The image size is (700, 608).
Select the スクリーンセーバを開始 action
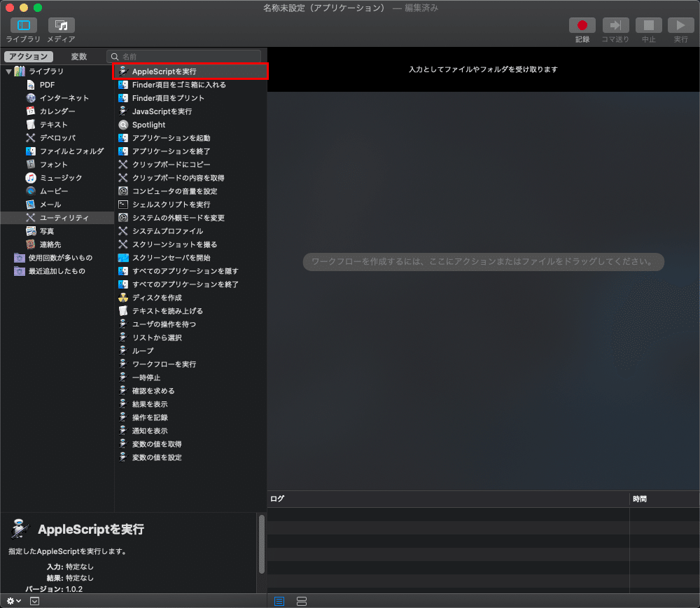190,258
